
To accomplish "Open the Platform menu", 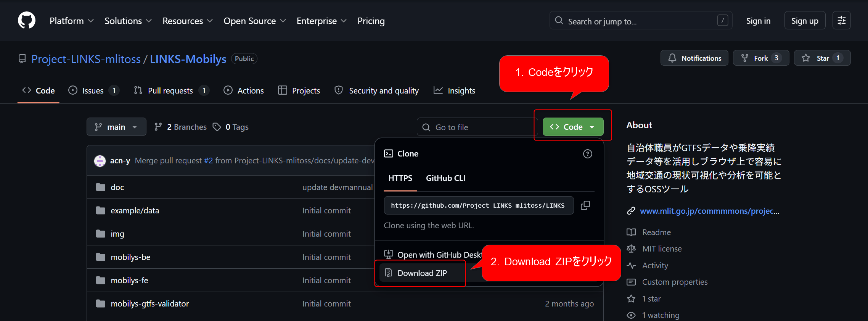I will (x=71, y=21).
